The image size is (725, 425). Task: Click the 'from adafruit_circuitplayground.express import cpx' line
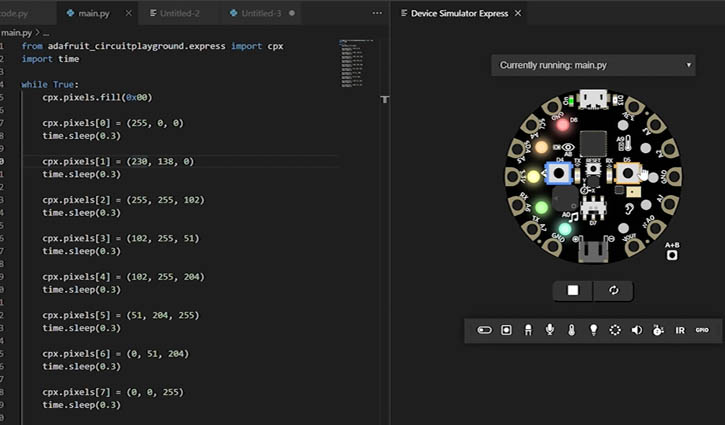point(152,46)
